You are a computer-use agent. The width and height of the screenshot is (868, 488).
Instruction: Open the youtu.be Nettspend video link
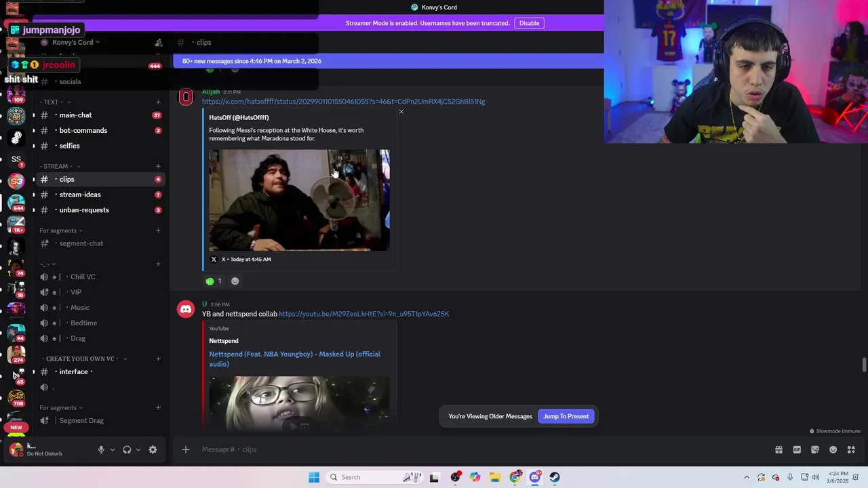[x=363, y=314]
